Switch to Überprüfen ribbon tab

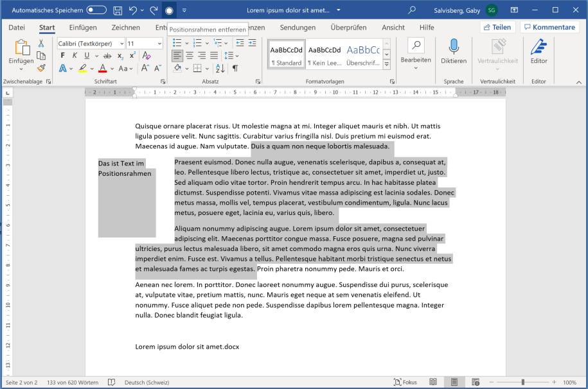(348, 28)
